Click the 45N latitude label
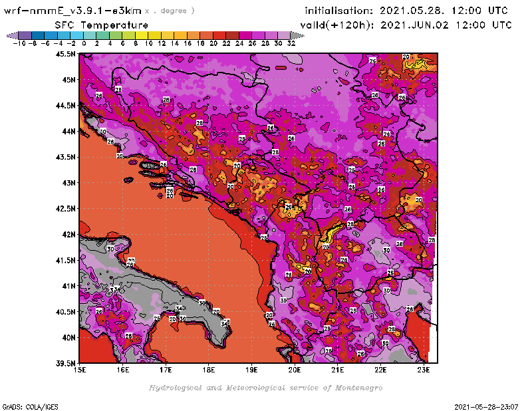This screenshot has height=411, width=532. (x=68, y=80)
